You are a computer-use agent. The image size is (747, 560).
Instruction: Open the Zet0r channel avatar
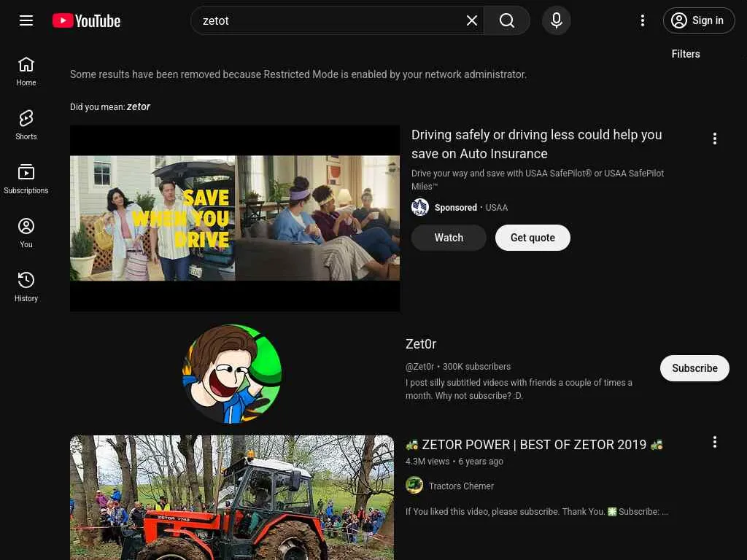point(232,374)
